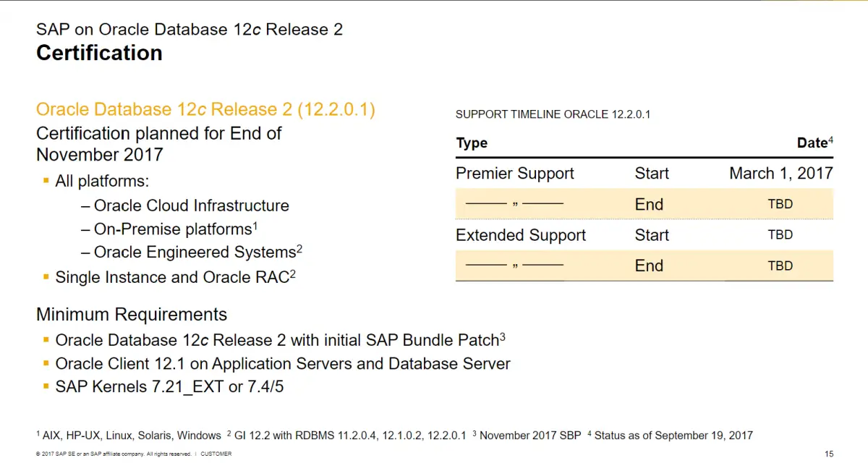Select the 'March 1, 2017' date cell
868x471 pixels.
[781, 174]
